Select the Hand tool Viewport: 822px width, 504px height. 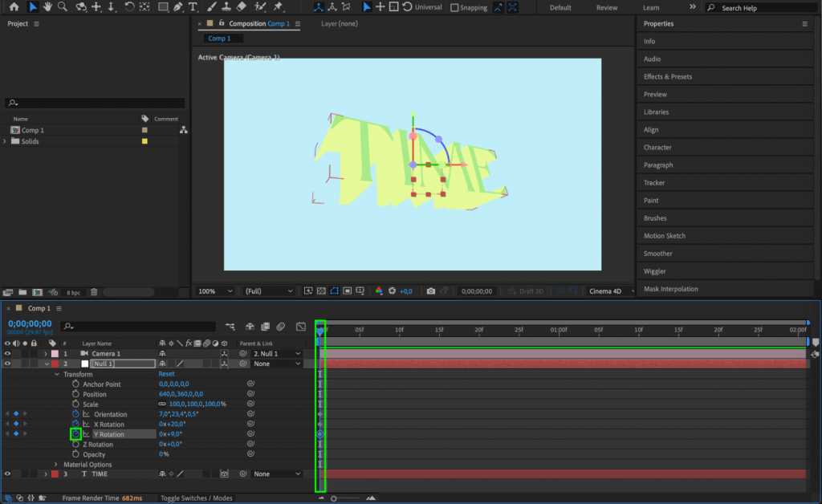(x=48, y=7)
